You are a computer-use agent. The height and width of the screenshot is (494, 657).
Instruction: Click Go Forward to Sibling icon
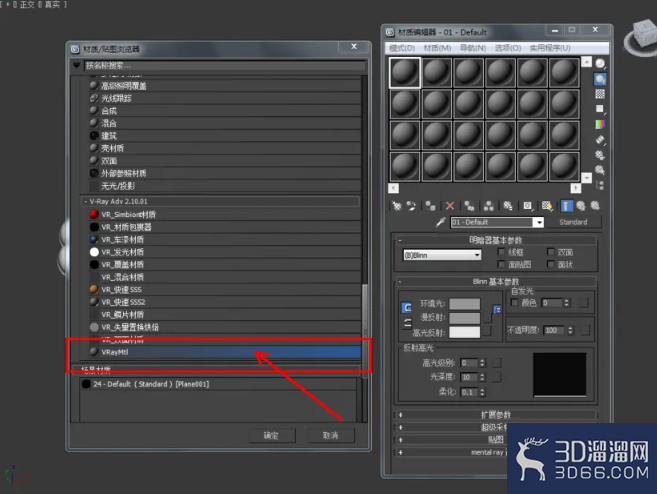(x=595, y=206)
